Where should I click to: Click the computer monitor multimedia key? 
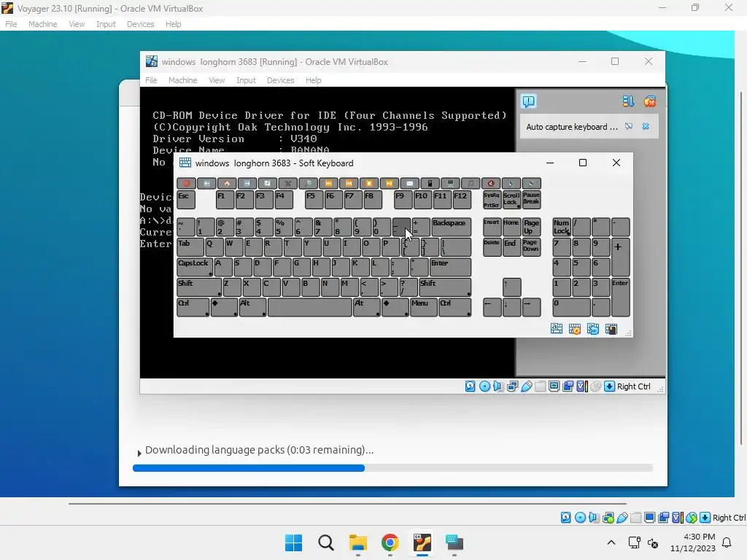450,183
